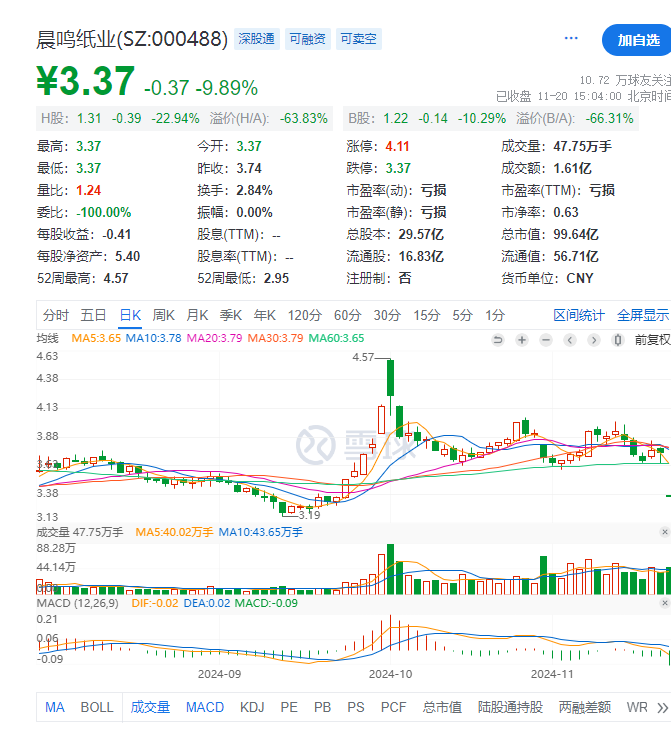This screenshot has width=671, height=733.
Task: Click the DIF:-0.02 MACD legend value
Action: (155, 604)
